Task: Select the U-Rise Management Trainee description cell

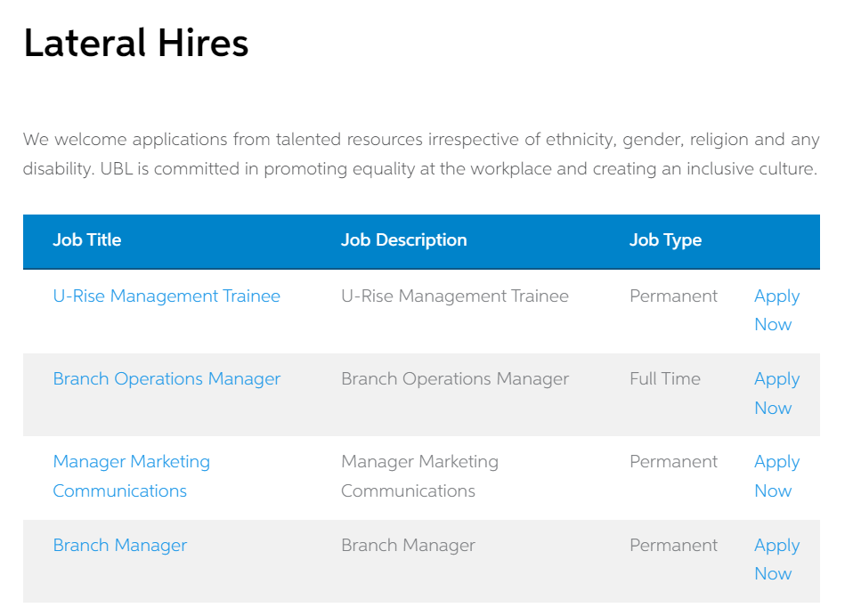Action: tap(455, 296)
